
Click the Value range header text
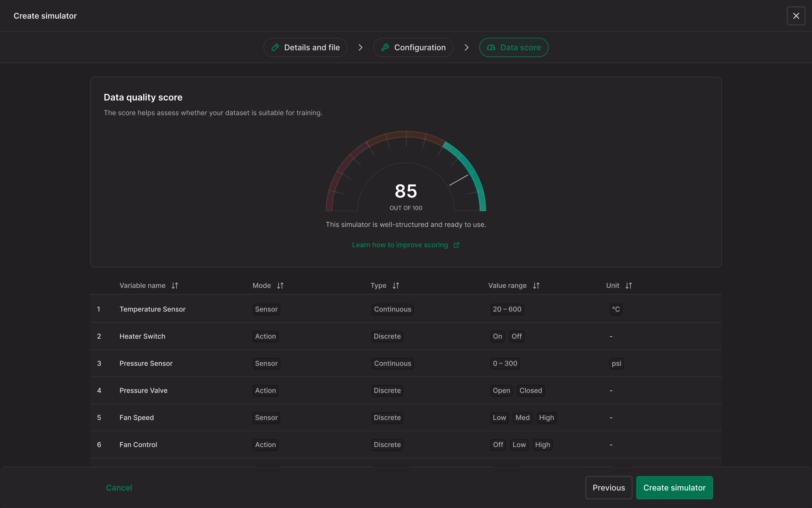point(507,286)
